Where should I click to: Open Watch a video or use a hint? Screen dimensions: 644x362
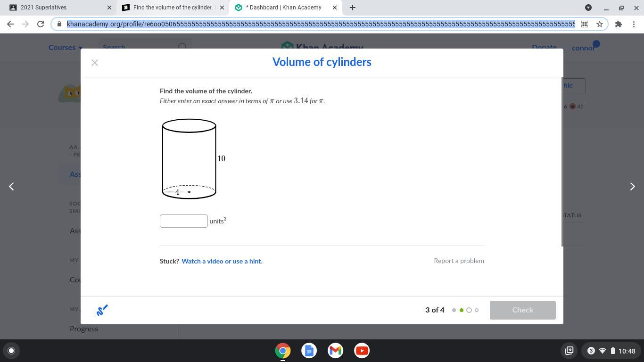[x=222, y=261]
